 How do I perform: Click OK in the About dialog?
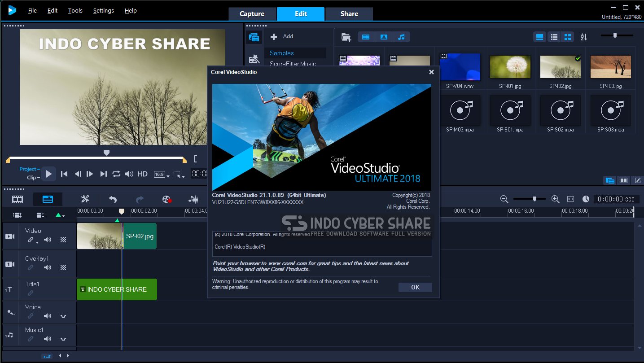click(415, 287)
